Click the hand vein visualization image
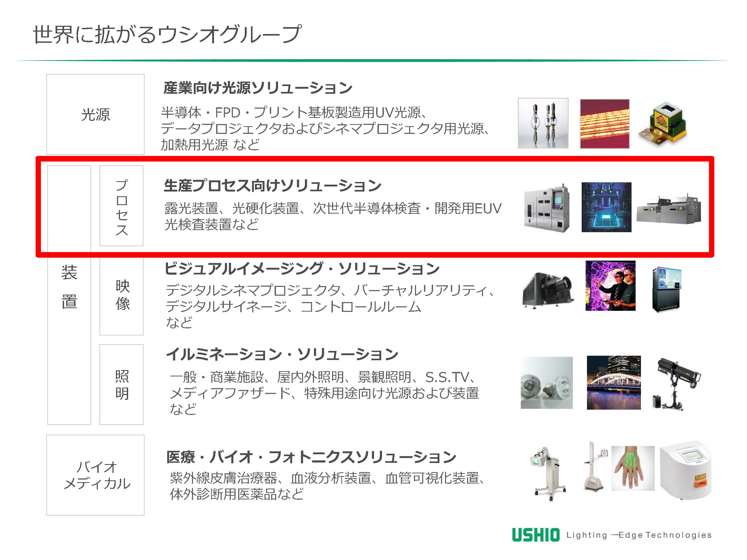Image resolution: width=747 pixels, height=560 pixels. [x=632, y=468]
